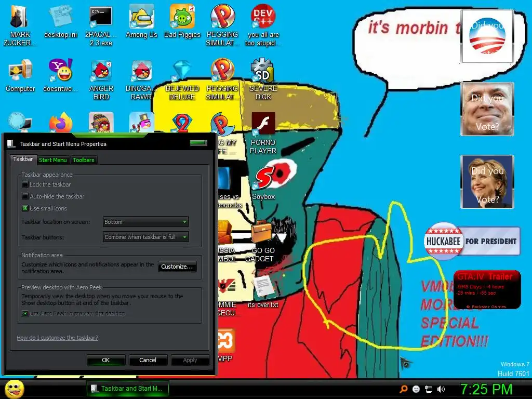532x399 pixels.
Task: Open Taskbar buttons combine dropdown
Action: 145,237
